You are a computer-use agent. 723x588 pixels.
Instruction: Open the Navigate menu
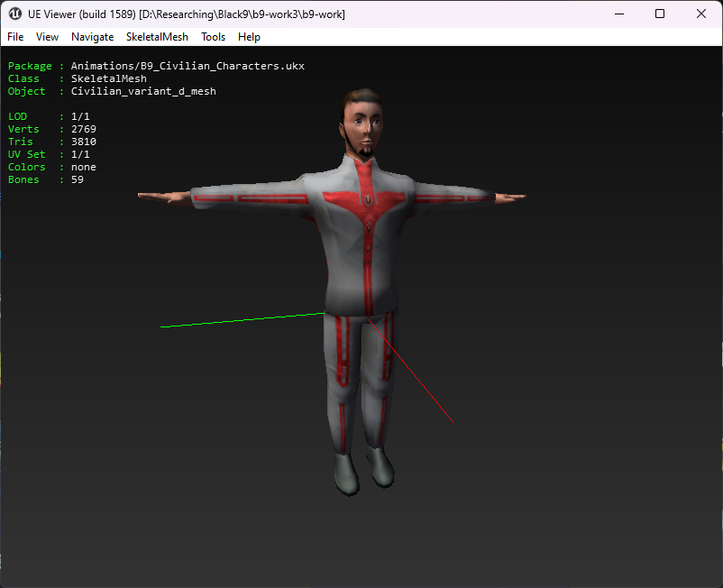point(92,37)
